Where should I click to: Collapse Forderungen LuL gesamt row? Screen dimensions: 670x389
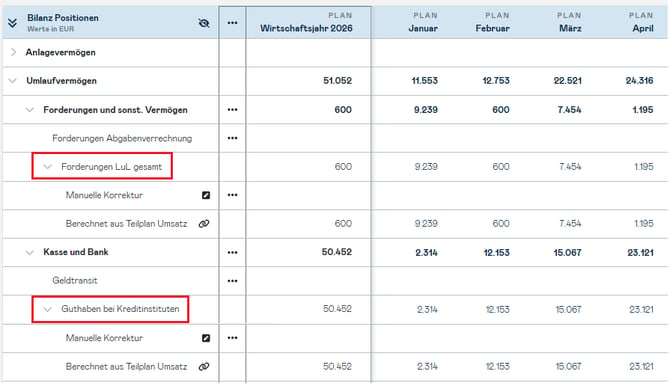coord(47,167)
